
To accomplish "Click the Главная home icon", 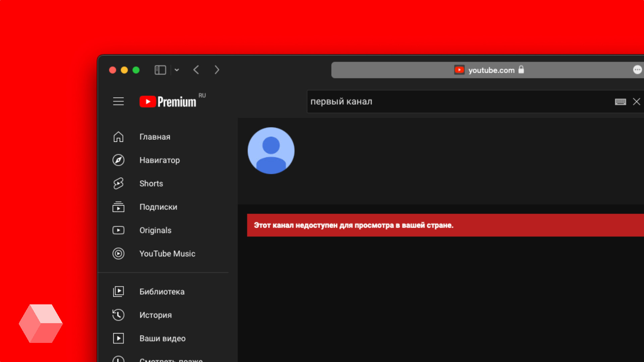I will coord(118,137).
